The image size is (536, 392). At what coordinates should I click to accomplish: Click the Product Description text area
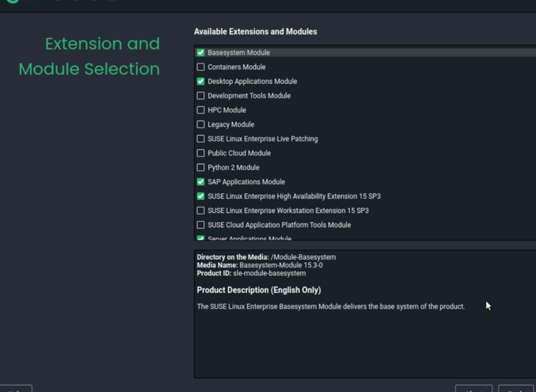click(365, 314)
